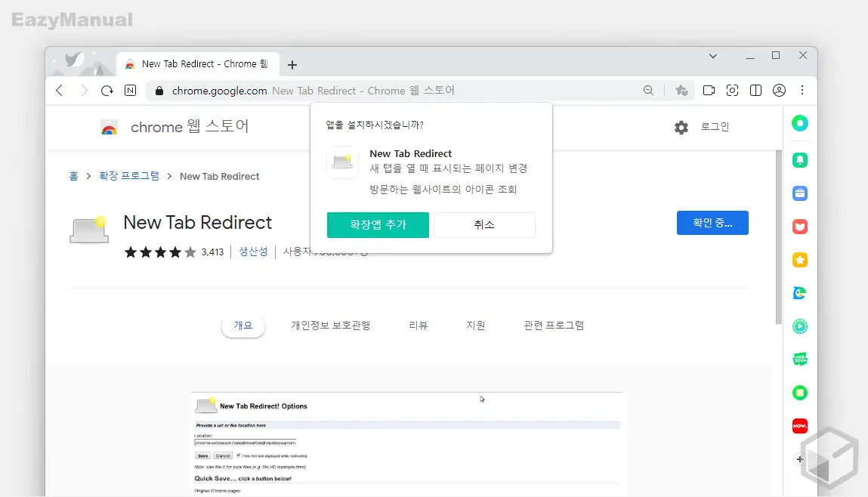This screenshot has width=868, height=497.
Task: Open the red NOW sidebar icon
Action: click(x=799, y=425)
